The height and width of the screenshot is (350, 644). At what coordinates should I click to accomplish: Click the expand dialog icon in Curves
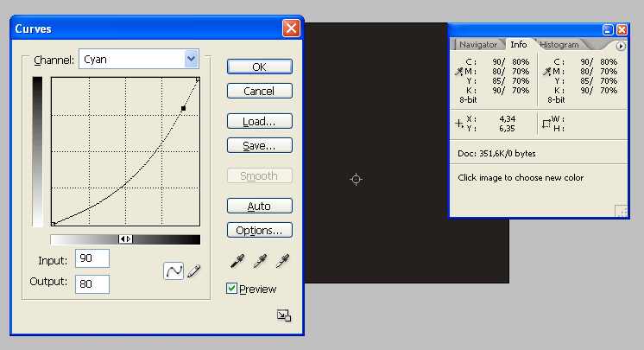pos(284,315)
